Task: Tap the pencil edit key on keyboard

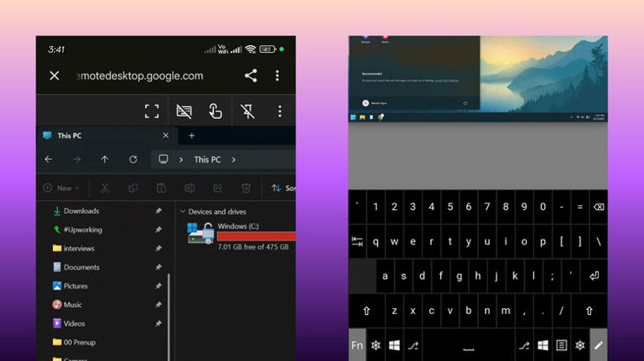Action: (599, 345)
